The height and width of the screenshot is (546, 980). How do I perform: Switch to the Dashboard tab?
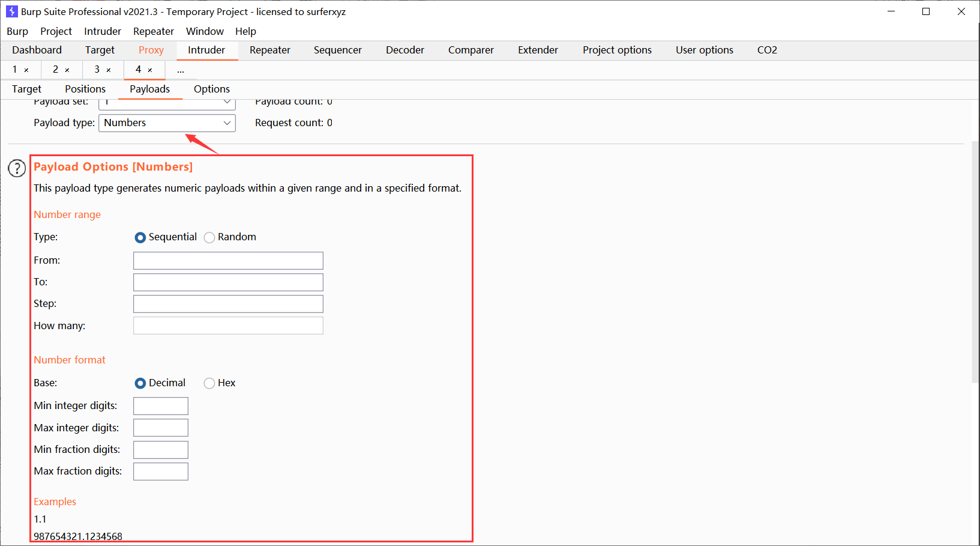click(37, 50)
